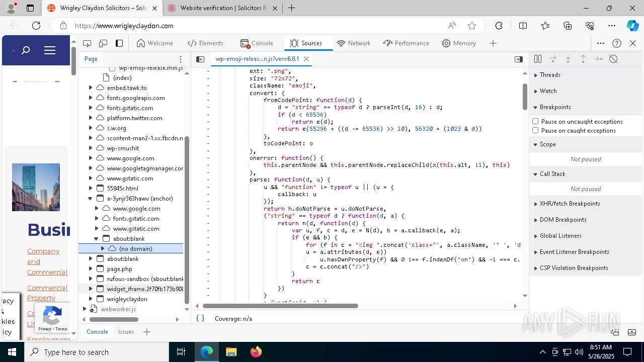Collapse the Watch section

click(587, 91)
